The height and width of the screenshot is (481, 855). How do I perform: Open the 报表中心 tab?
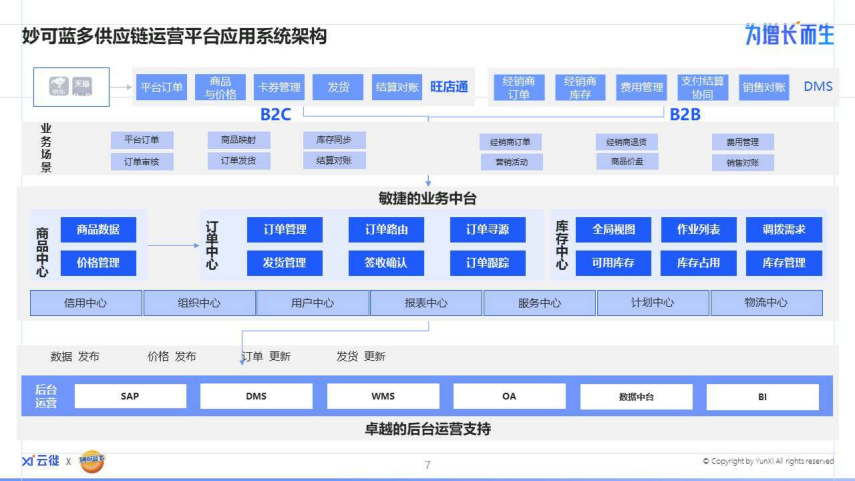426,303
